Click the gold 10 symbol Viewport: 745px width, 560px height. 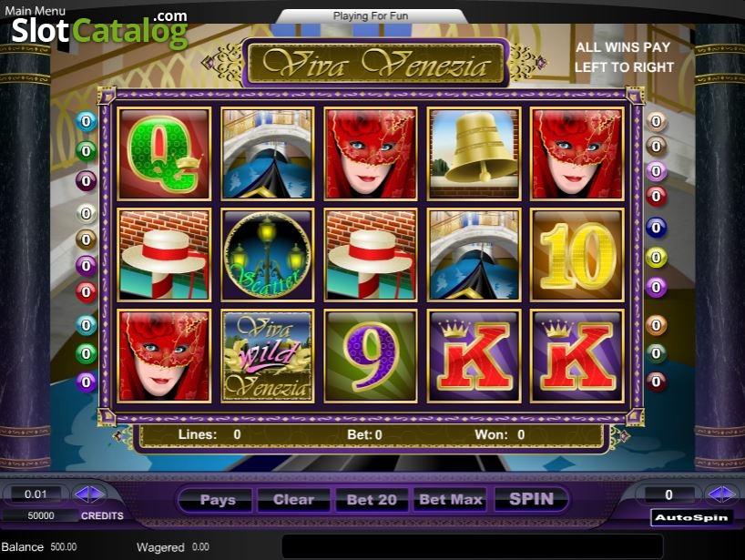577,255
